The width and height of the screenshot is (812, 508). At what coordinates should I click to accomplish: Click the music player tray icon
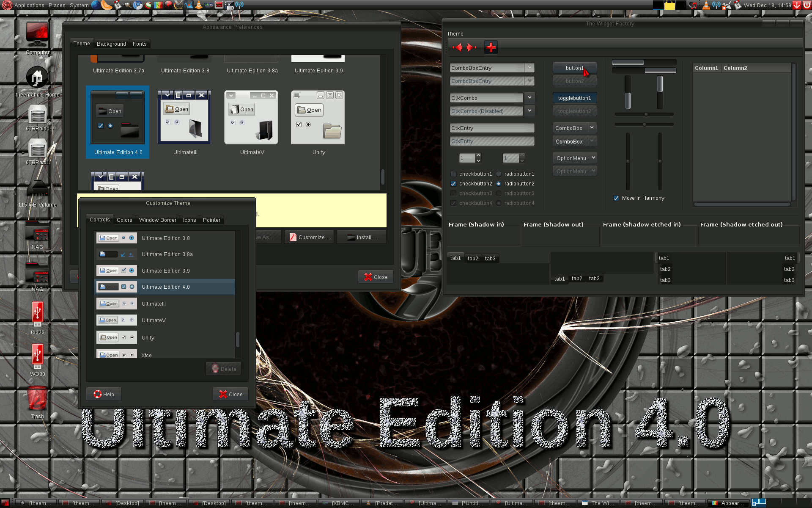click(693, 5)
